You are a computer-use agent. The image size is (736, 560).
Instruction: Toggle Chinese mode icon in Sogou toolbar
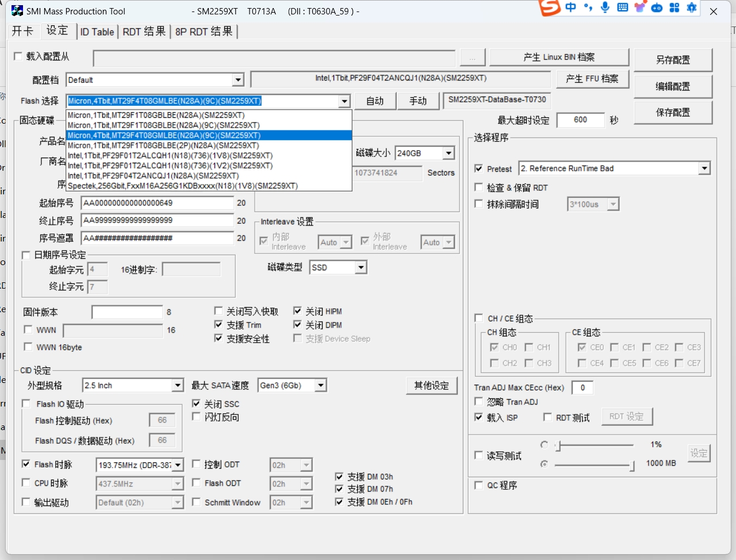coord(570,7)
